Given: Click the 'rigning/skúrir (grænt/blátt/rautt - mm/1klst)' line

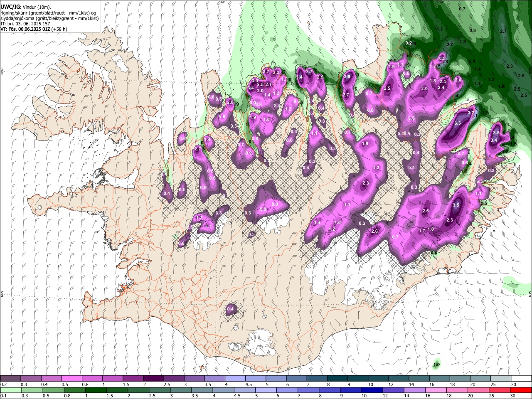Looking at the screenshot, I should click(x=48, y=13).
